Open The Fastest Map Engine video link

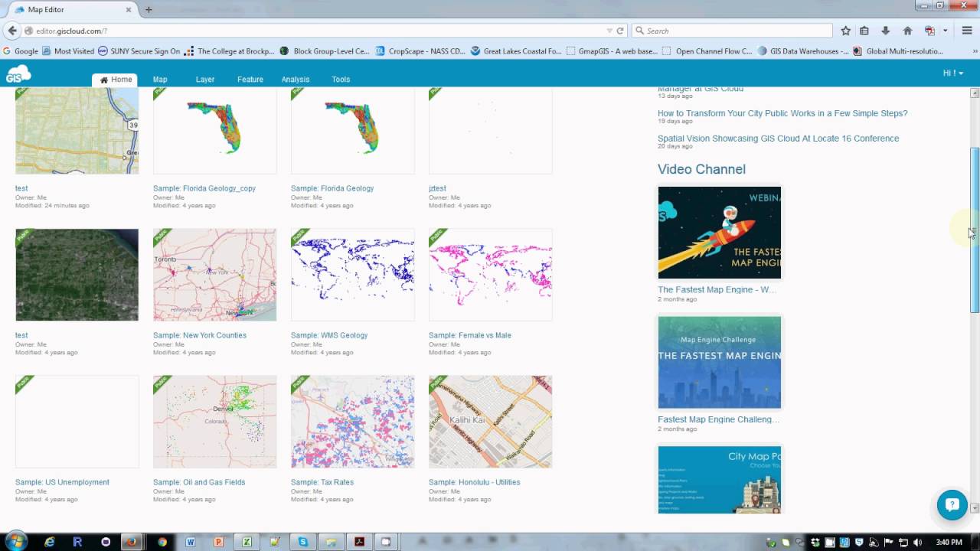(x=717, y=290)
